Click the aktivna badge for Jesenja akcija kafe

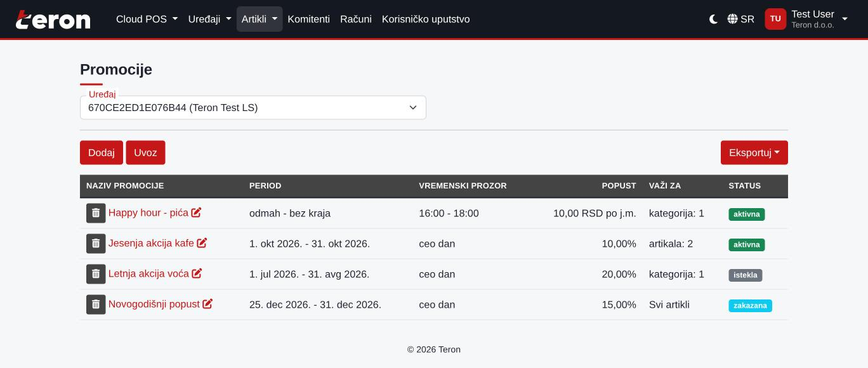click(x=747, y=245)
